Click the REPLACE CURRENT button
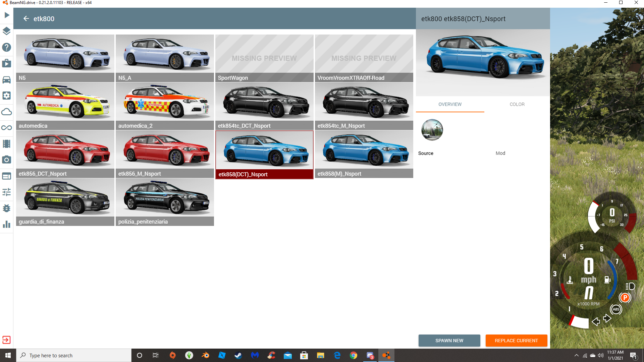644x362 pixels. [x=516, y=341]
